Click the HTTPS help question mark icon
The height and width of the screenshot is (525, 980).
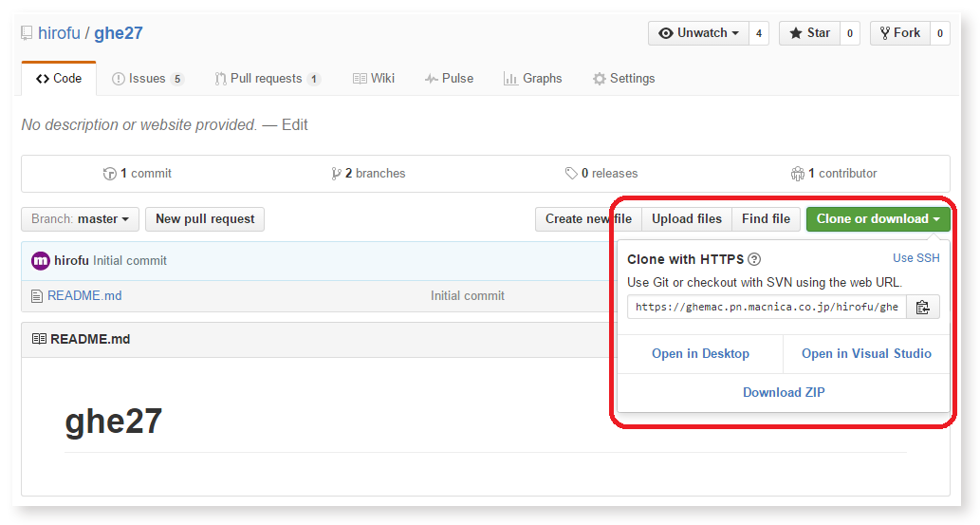(x=754, y=259)
